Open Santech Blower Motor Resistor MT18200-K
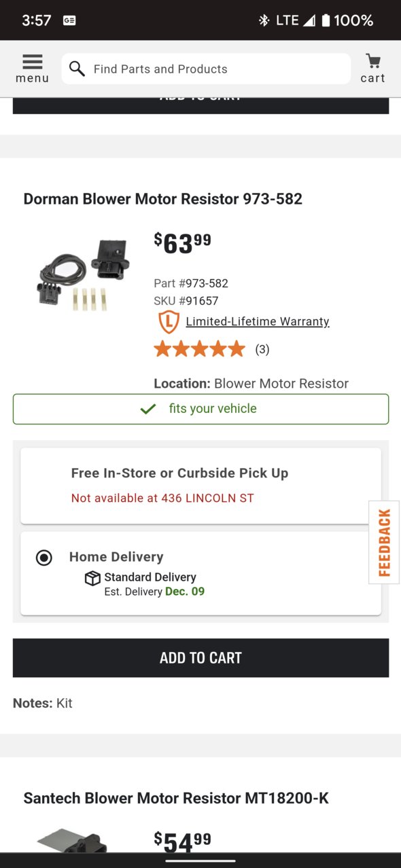Screen dimensions: 401x868 pyautogui.click(x=176, y=798)
